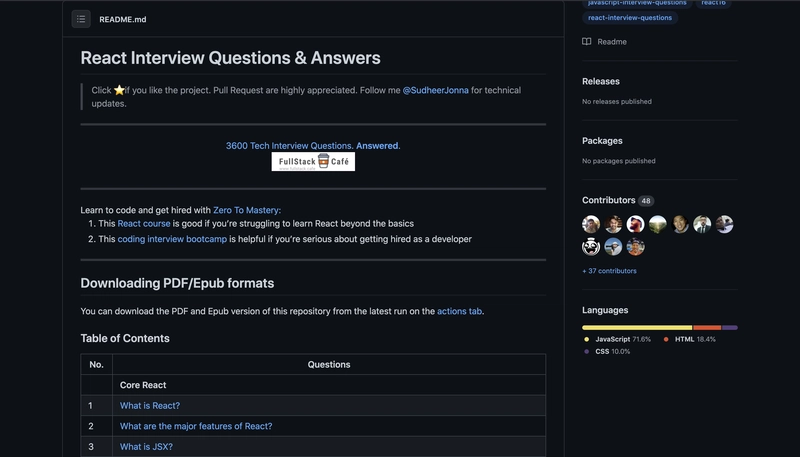800x457 pixels.
Task: Click the purple CSS language bar segment
Action: pyautogui.click(x=730, y=327)
